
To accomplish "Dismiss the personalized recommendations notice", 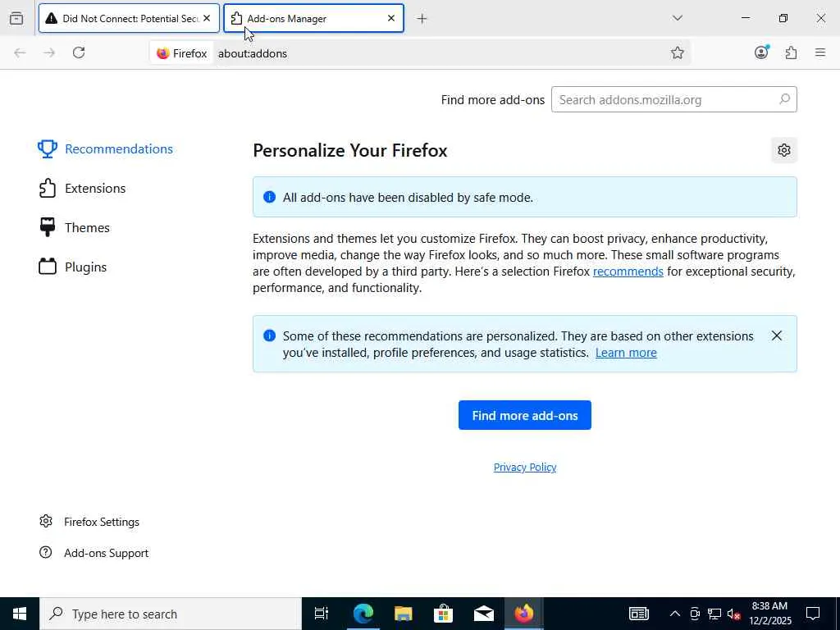I will (x=777, y=336).
